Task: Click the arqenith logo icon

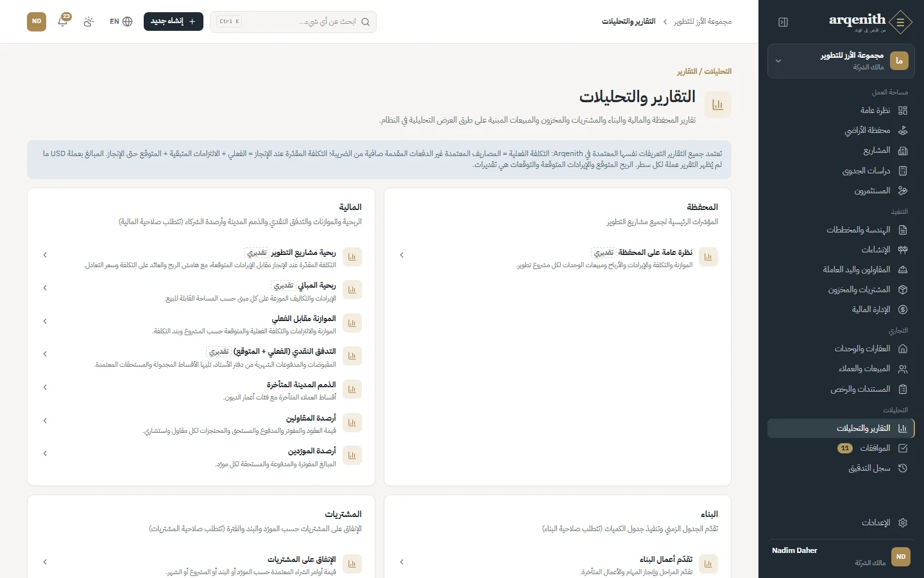Action: [x=901, y=22]
